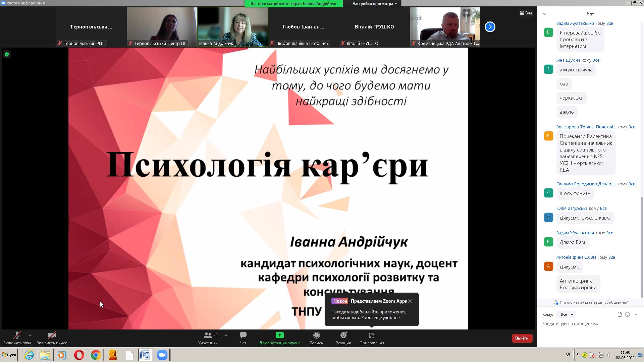
Task: Click the шось фонить chat message
Action: 575,193
